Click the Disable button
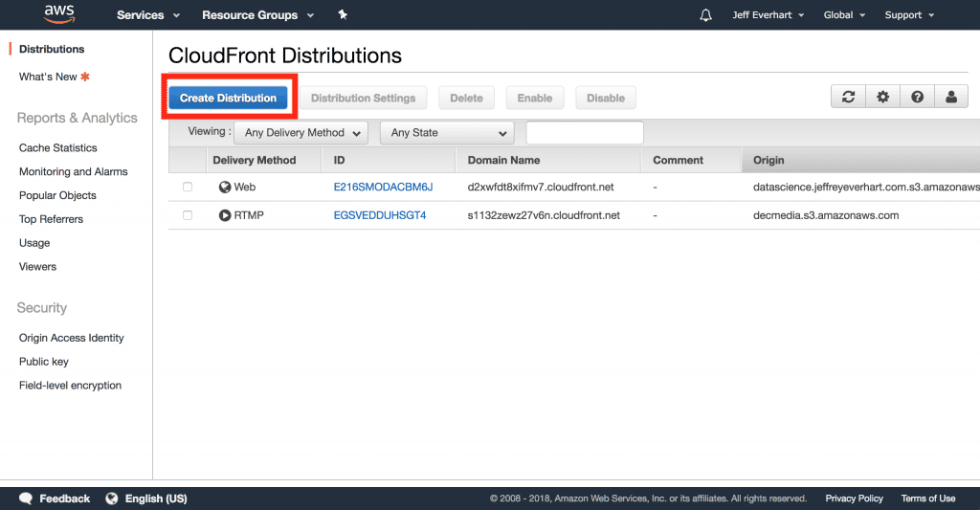The height and width of the screenshot is (510, 980). (x=606, y=98)
